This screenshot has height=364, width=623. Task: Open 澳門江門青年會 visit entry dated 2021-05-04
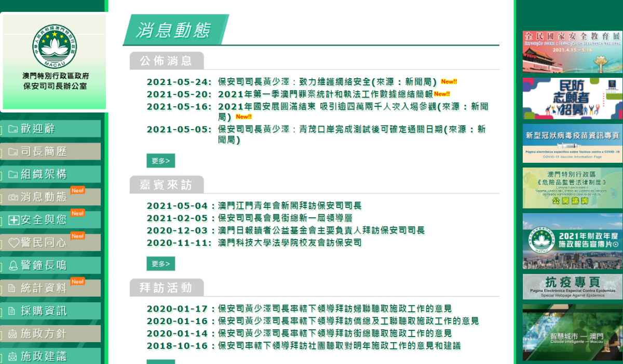tap(290, 206)
